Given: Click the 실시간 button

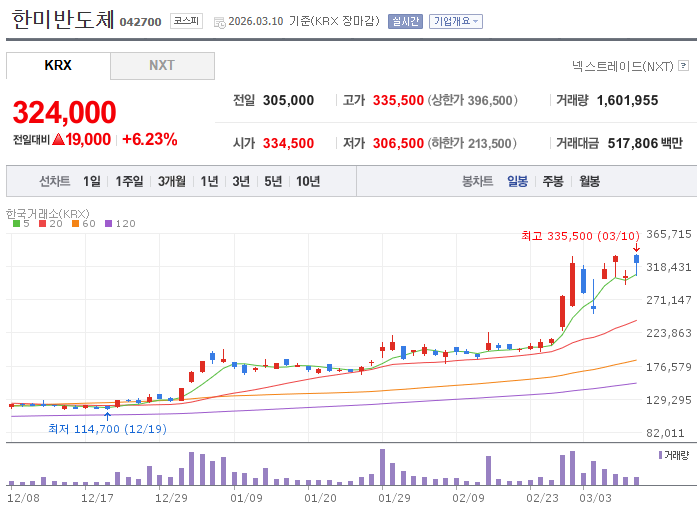Looking at the screenshot, I should click(x=405, y=21).
